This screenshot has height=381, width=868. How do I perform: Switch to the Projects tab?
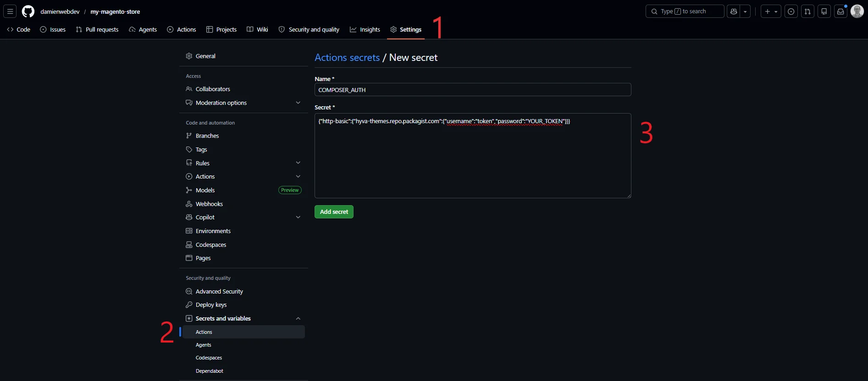(221, 29)
